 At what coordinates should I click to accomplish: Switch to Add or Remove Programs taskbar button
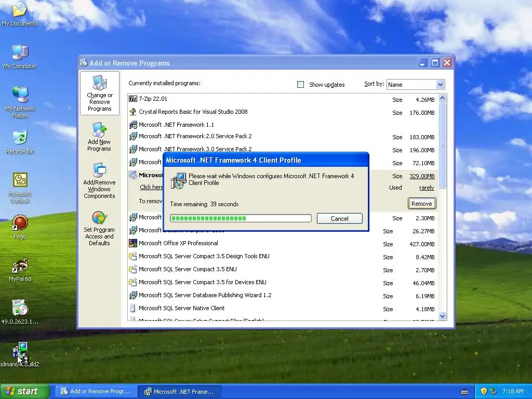[x=96, y=392]
